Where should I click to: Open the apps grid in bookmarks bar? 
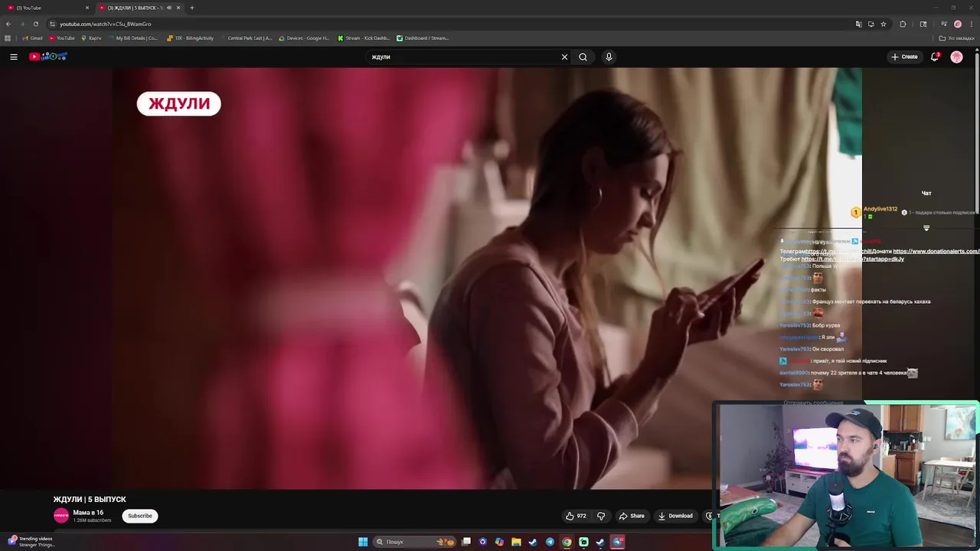tap(8, 38)
